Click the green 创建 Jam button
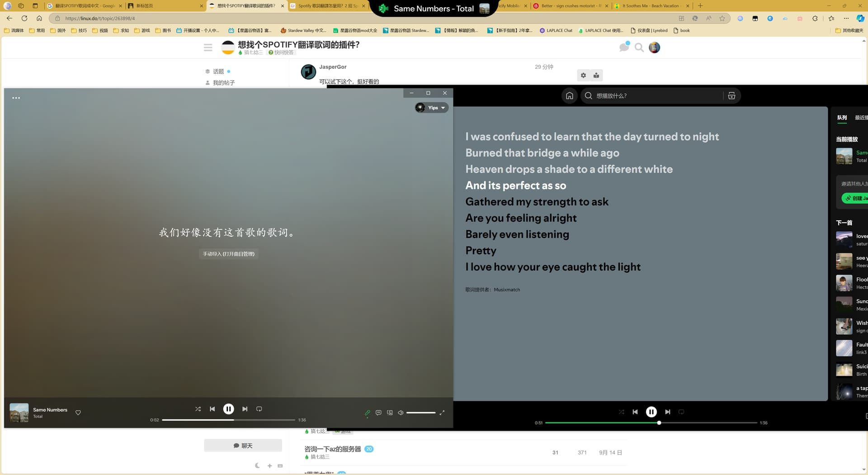Image resolution: width=868 pixels, height=475 pixels. pos(855,198)
